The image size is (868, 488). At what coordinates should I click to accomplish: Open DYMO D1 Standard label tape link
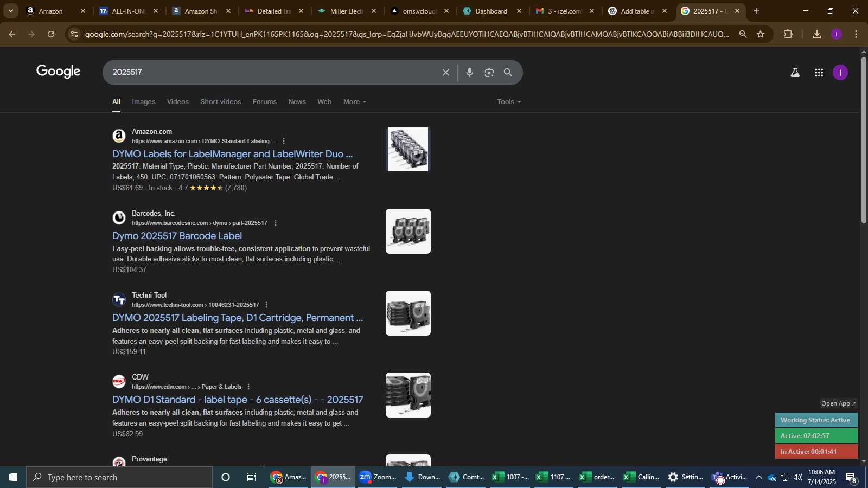(x=238, y=400)
